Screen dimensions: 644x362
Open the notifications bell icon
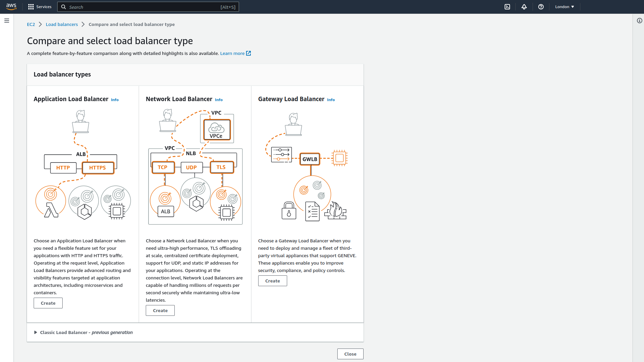pos(524,7)
